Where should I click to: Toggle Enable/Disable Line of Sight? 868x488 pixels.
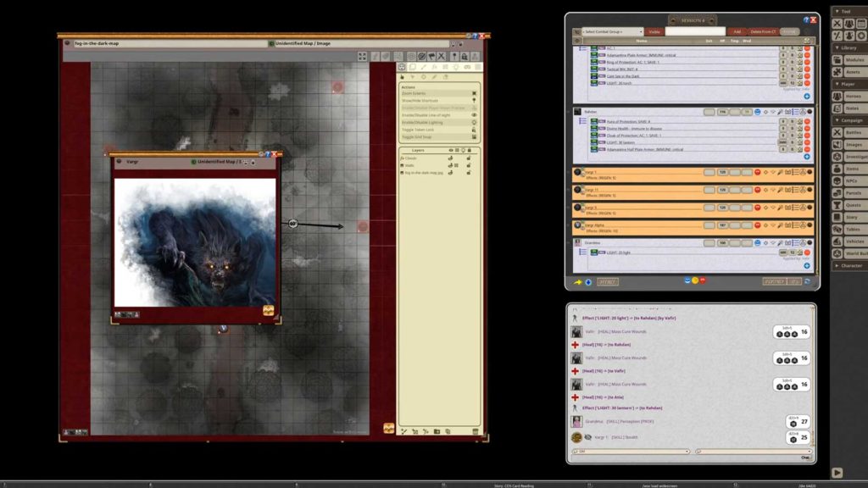pos(438,115)
